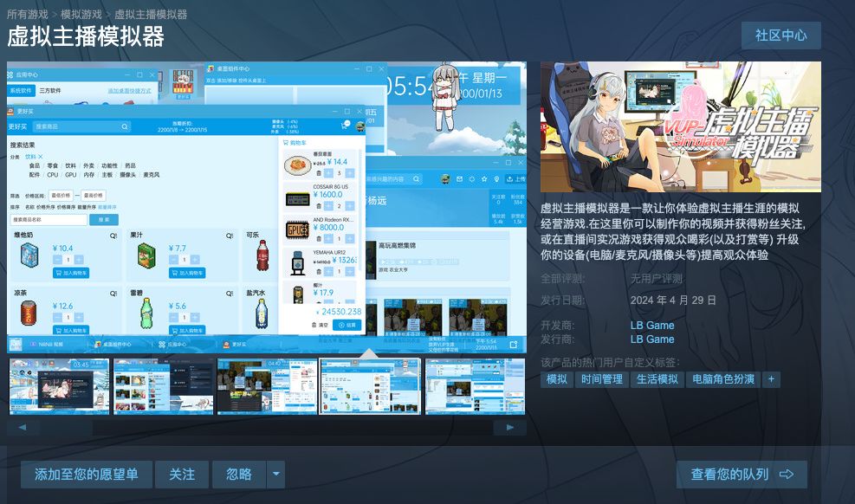
Task: Click the plus button to add tags
Action: [771, 379]
